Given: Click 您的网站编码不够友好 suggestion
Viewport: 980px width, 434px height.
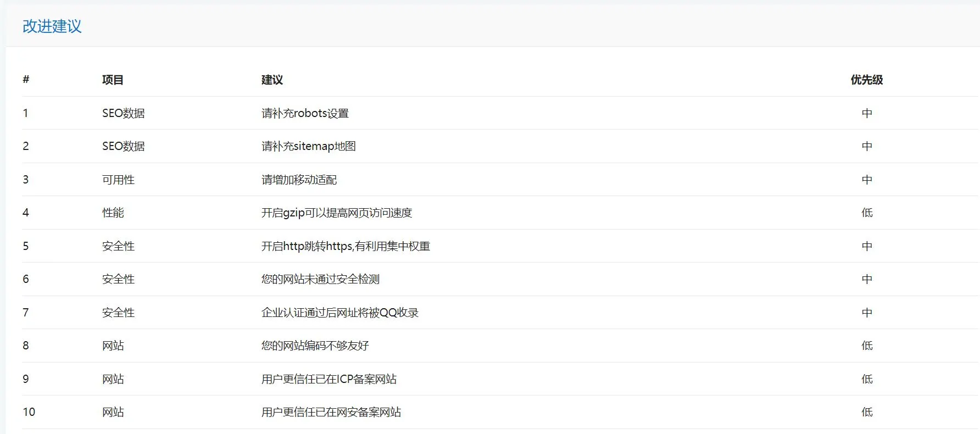Looking at the screenshot, I should (x=315, y=346).
